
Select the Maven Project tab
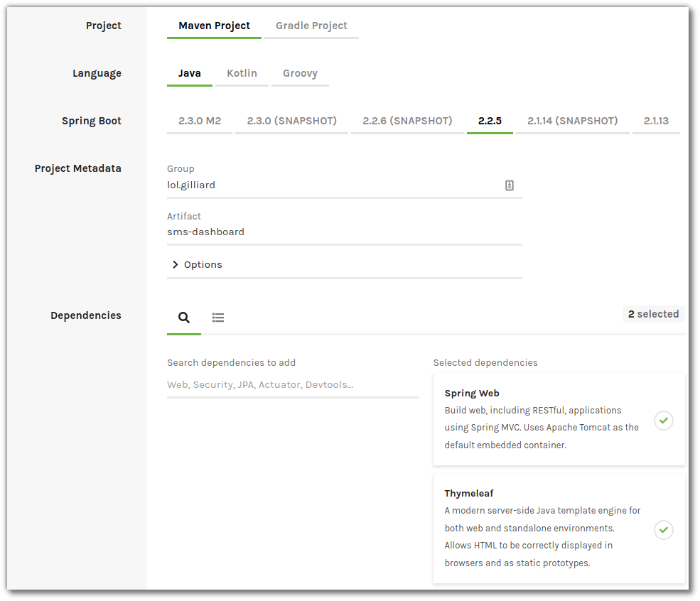click(214, 26)
